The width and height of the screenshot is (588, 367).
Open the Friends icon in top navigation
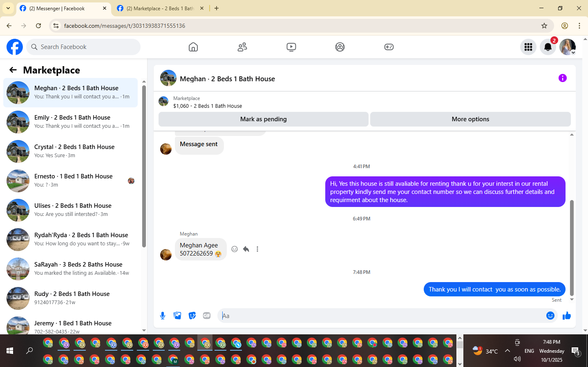[x=242, y=47]
